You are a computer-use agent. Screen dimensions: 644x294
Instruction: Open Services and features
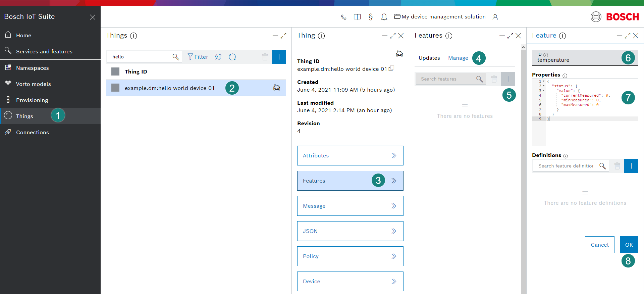[x=50, y=51]
